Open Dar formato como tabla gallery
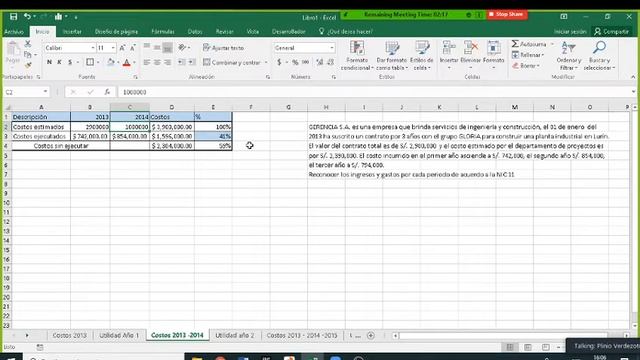This screenshot has width=640, height=360. (x=392, y=56)
